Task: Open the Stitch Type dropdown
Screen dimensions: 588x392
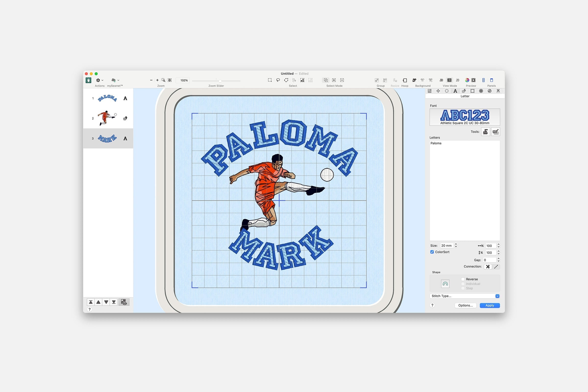Action: [x=465, y=296]
